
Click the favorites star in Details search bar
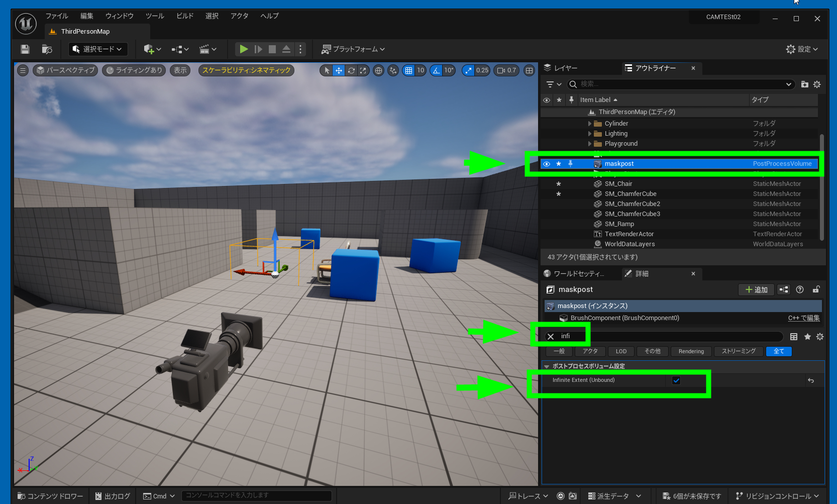807,337
